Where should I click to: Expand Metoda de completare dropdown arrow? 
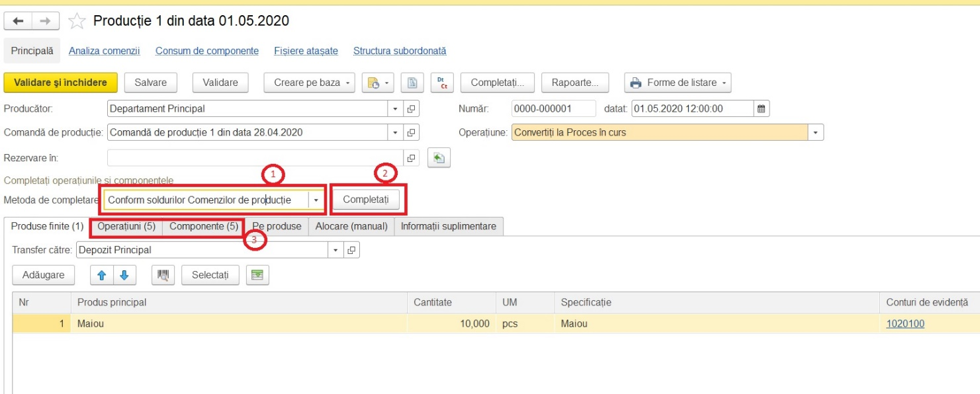(316, 200)
